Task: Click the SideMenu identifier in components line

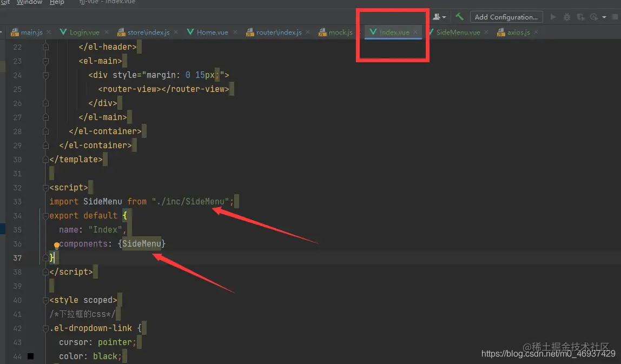Action: coord(142,244)
